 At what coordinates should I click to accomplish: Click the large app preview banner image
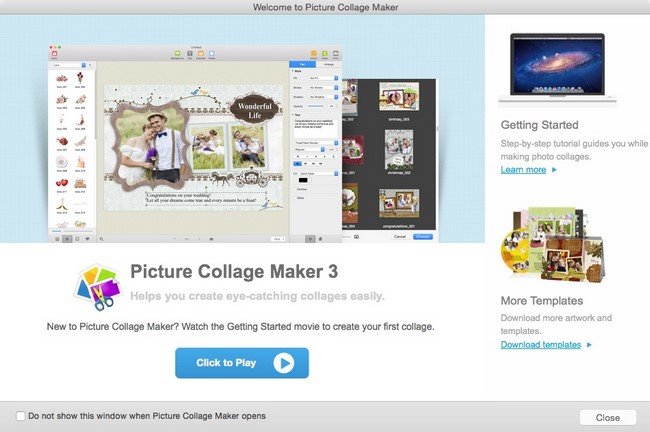243,129
